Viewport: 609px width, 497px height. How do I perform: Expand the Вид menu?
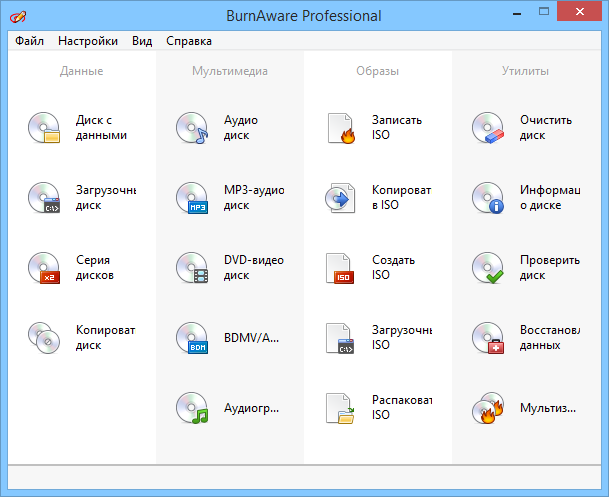pos(142,41)
